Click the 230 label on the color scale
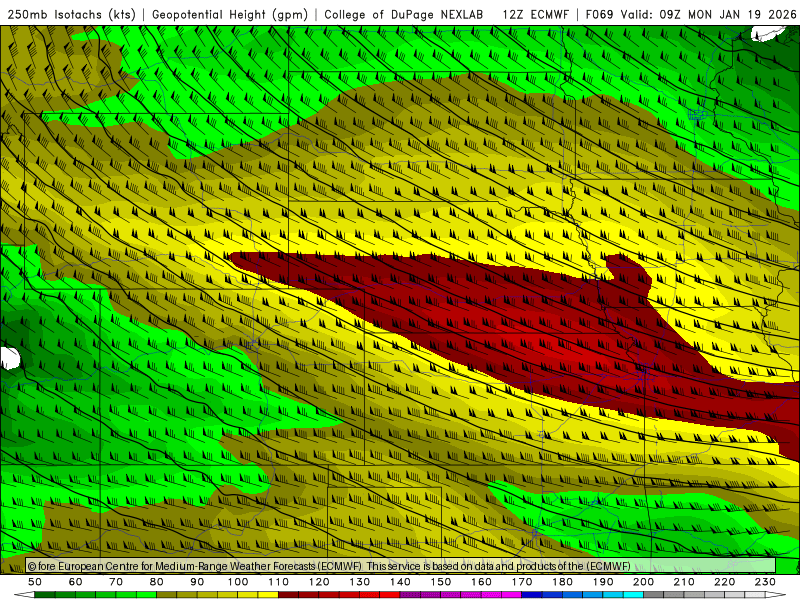This screenshot has height=600, width=800. (x=765, y=582)
